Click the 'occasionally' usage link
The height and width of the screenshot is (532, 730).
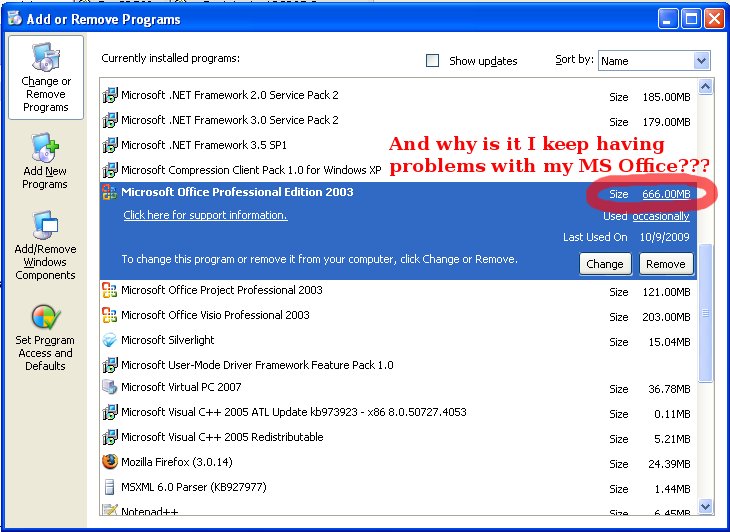pos(661,216)
